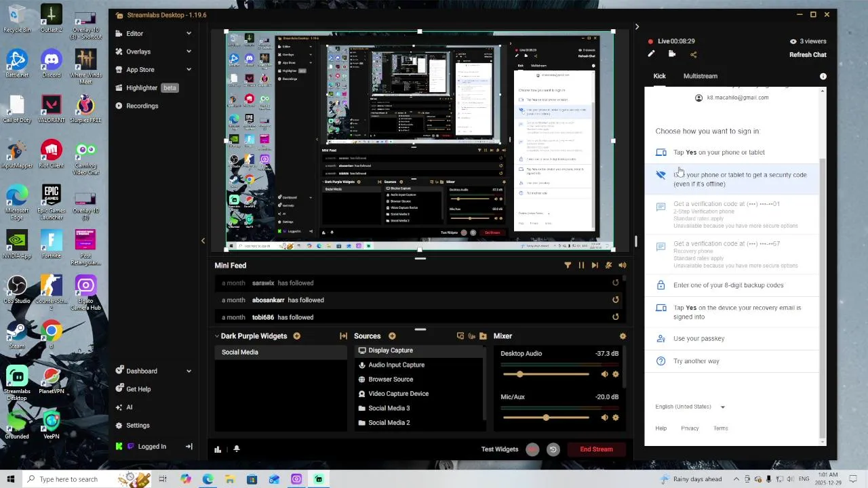Image resolution: width=868 pixels, height=488 pixels.
Task: Mute Mic/Aux speaker icon
Action: [x=604, y=418]
